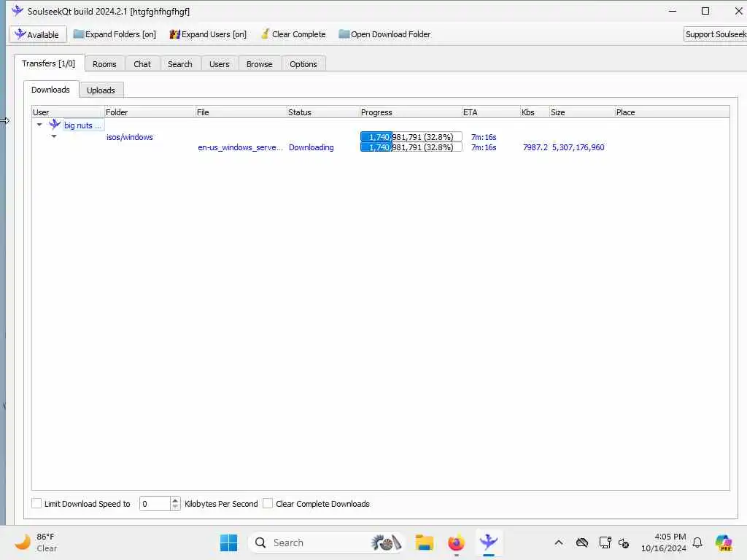Switch to the Transfers [1/0] tab

(49, 63)
